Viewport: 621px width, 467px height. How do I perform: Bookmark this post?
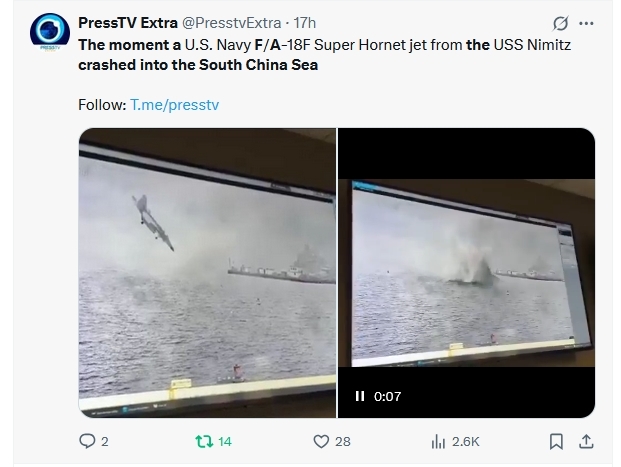click(x=556, y=441)
